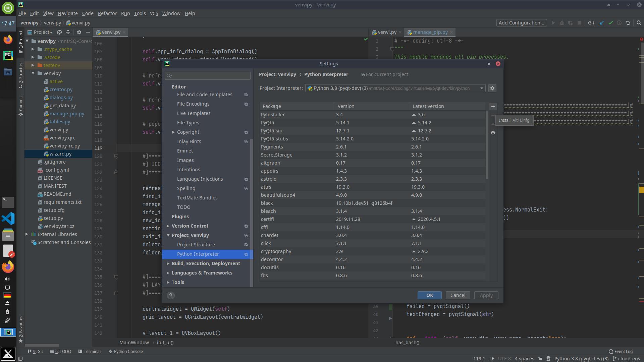The image size is (644, 362).
Task: Click the Git update project arrow icon
Action: click(602, 23)
